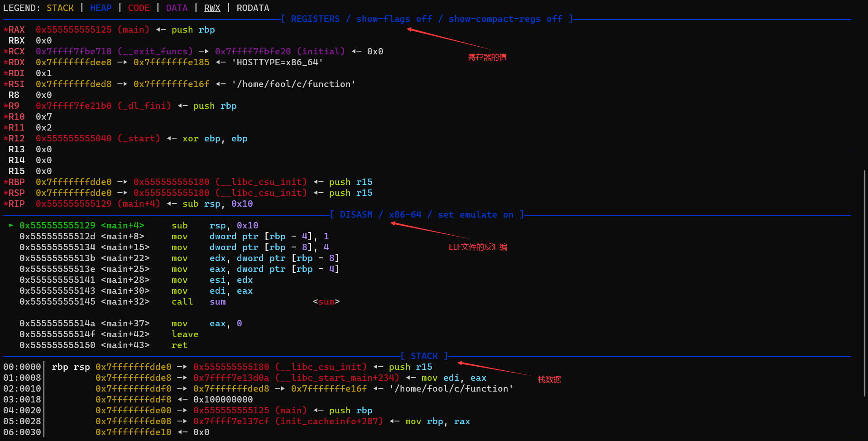Select the RBX register name
The width and height of the screenshot is (868, 441).
coord(16,40)
